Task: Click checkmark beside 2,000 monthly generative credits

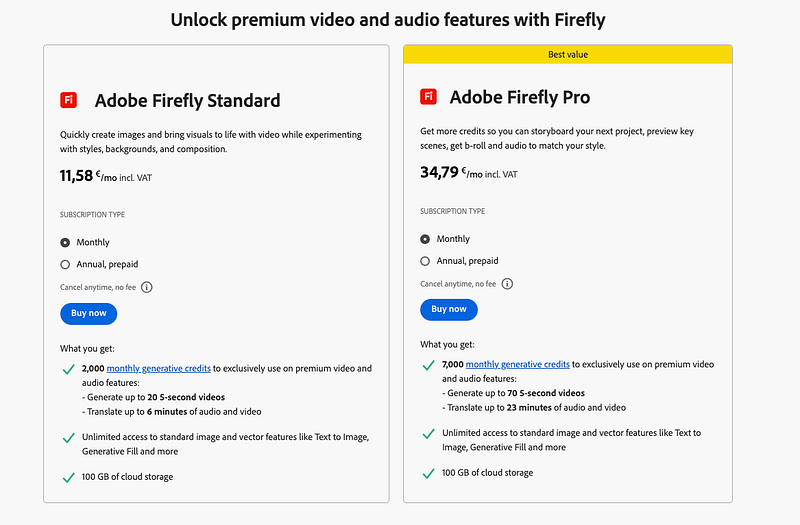Action: point(67,369)
